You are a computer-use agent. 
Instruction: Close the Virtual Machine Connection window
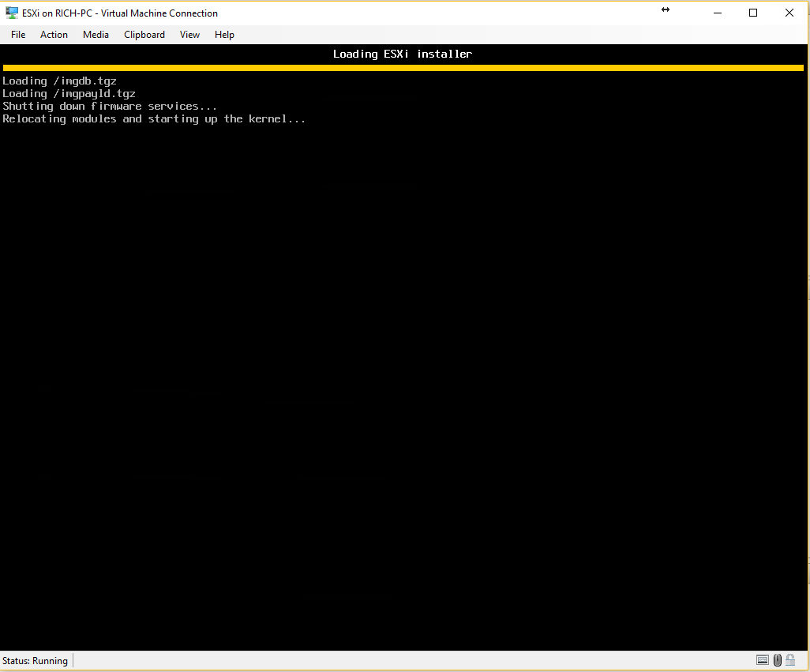pyautogui.click(x=789, y=13)
